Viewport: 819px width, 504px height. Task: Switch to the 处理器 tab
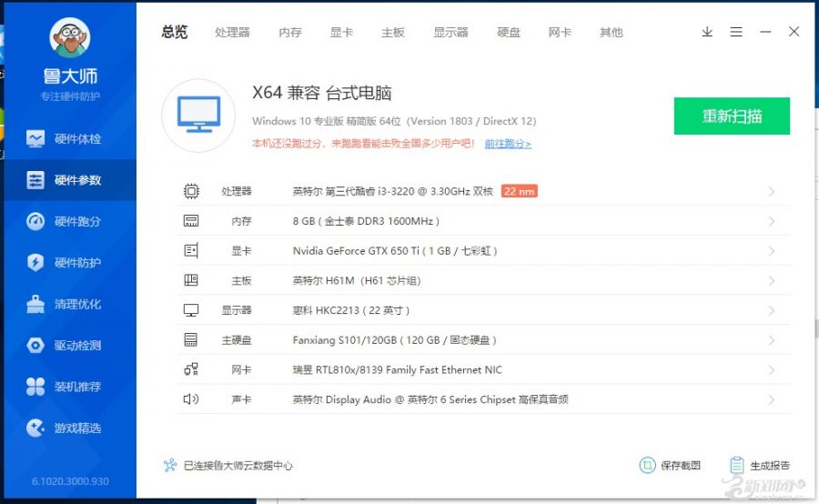click(232, 33)
